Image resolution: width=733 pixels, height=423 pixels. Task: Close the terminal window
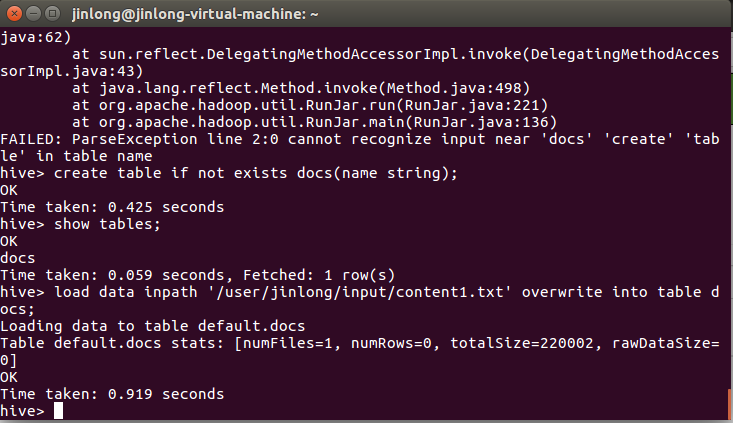click(x=13, y=14)
